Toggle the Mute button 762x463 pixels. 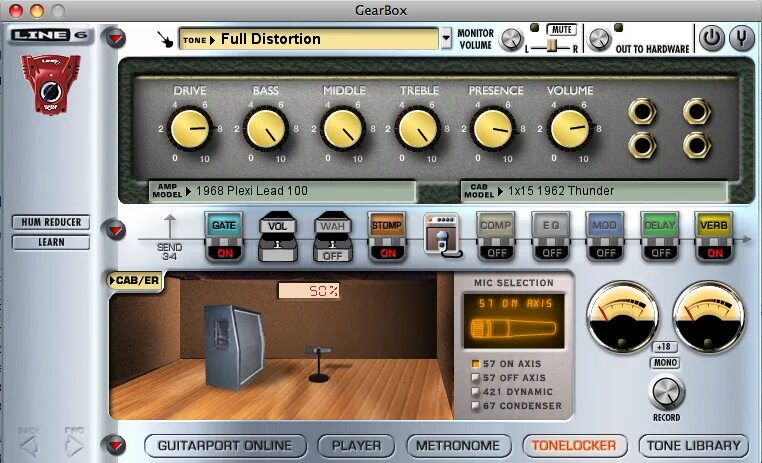coord(561,30)
